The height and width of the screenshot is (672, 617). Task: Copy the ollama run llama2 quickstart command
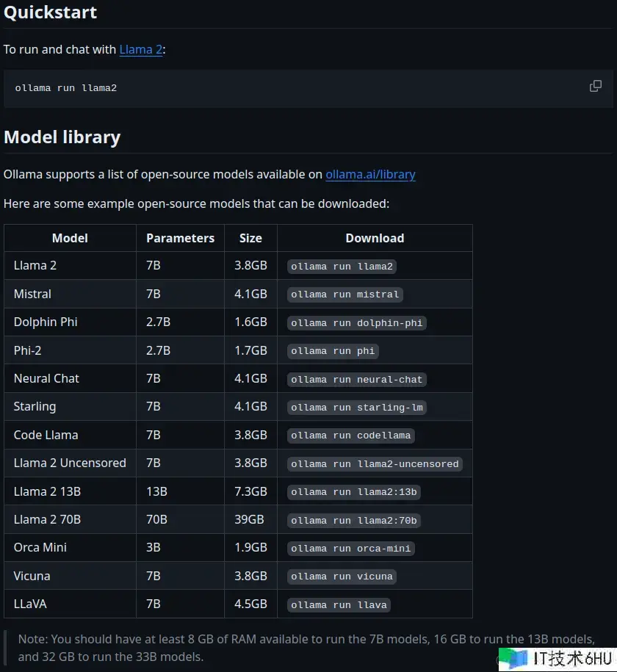pyautogui.click(x=595, y=87)
